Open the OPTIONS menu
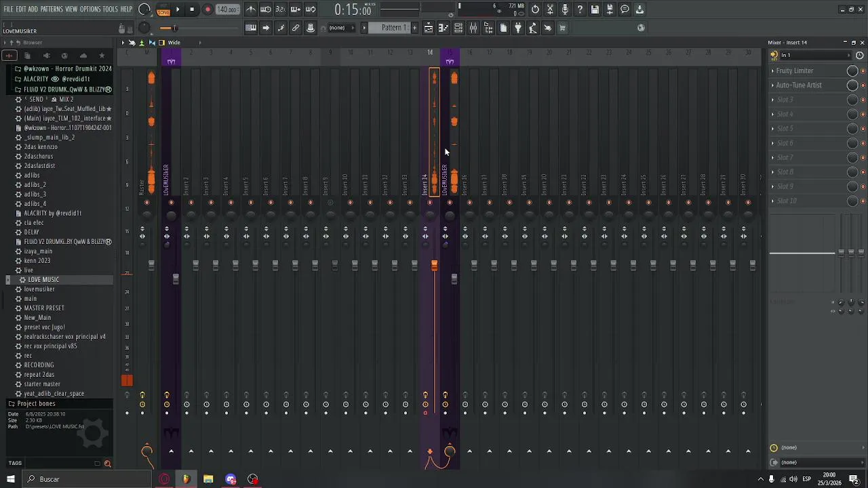 [90, 9]
